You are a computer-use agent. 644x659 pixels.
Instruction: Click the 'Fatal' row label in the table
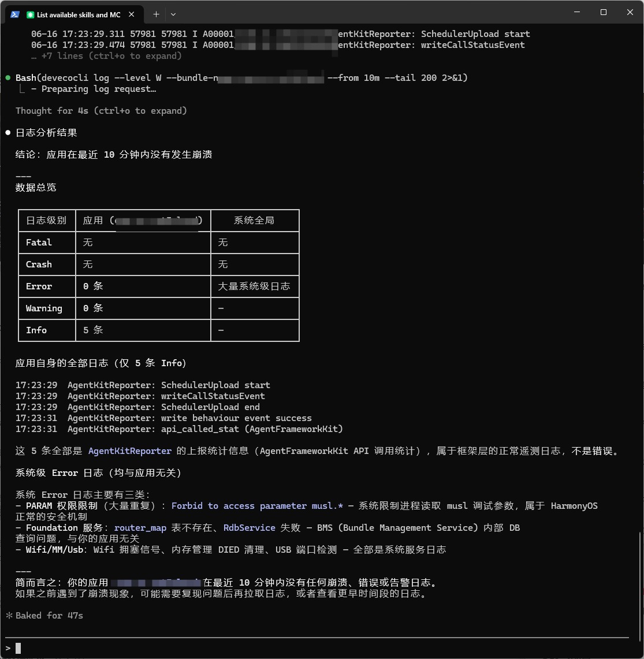(x=39, y=243)
